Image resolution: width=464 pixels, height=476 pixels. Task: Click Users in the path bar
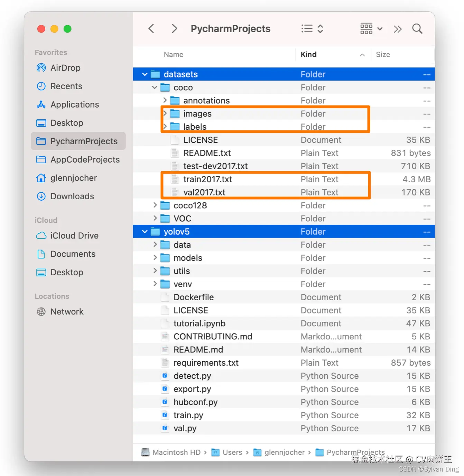[227, 452]
